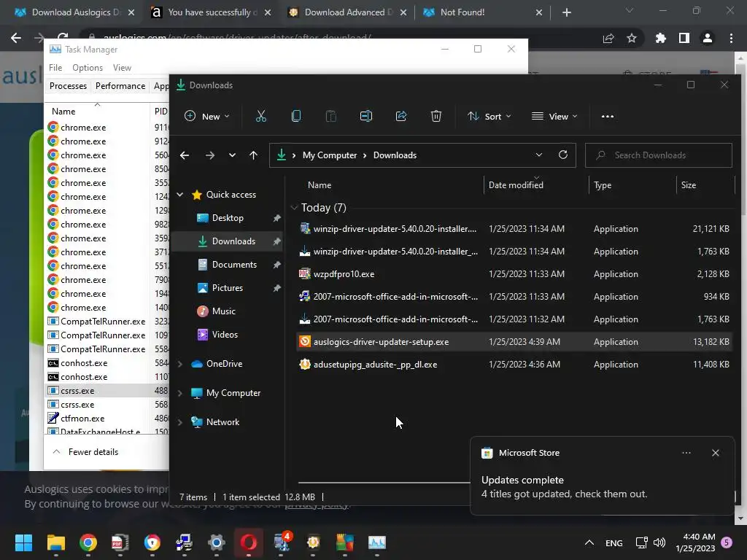Click My Computer in the address breadcrumb
This screenshot has height=560, width=747.
coord(330,155)
